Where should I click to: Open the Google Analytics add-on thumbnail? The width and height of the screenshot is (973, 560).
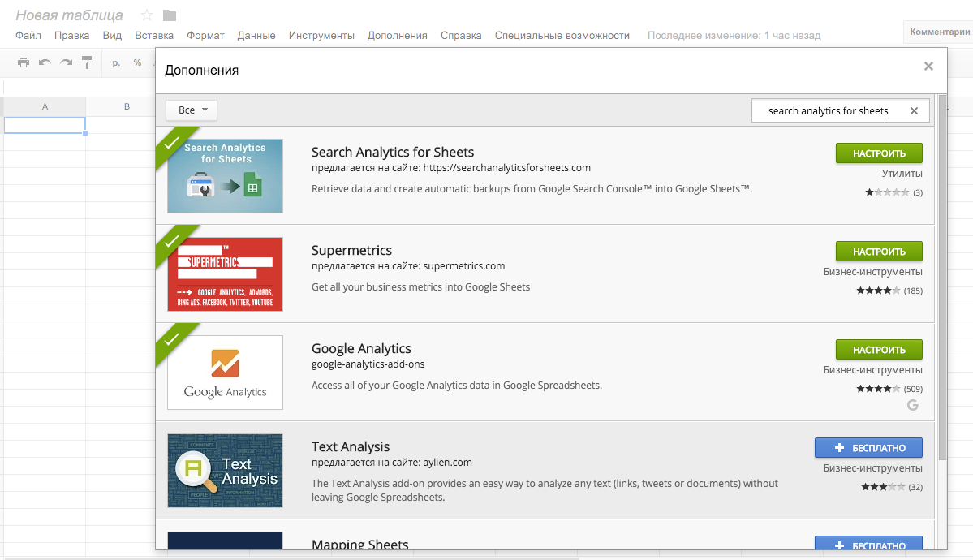[x=226, y=373]
